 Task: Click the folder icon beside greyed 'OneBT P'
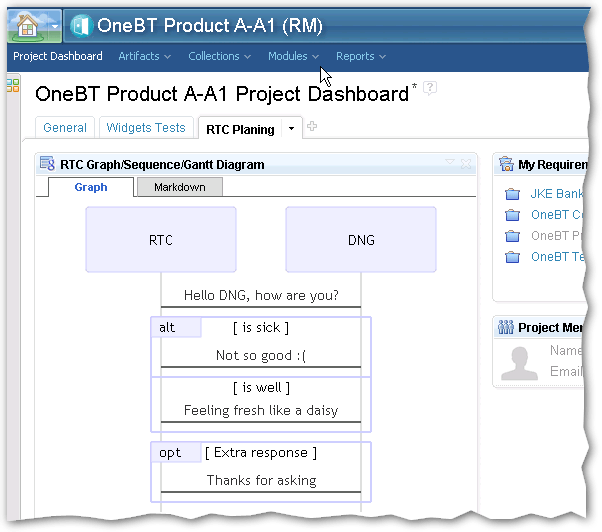click(513, 236)
